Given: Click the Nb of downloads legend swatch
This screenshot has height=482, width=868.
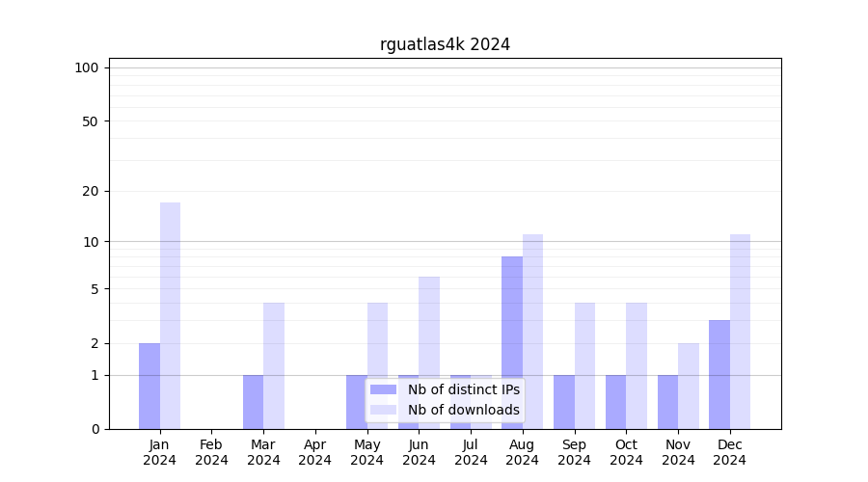Looking at the screenshot, I should pyautogui.click(x=384, y=410).
